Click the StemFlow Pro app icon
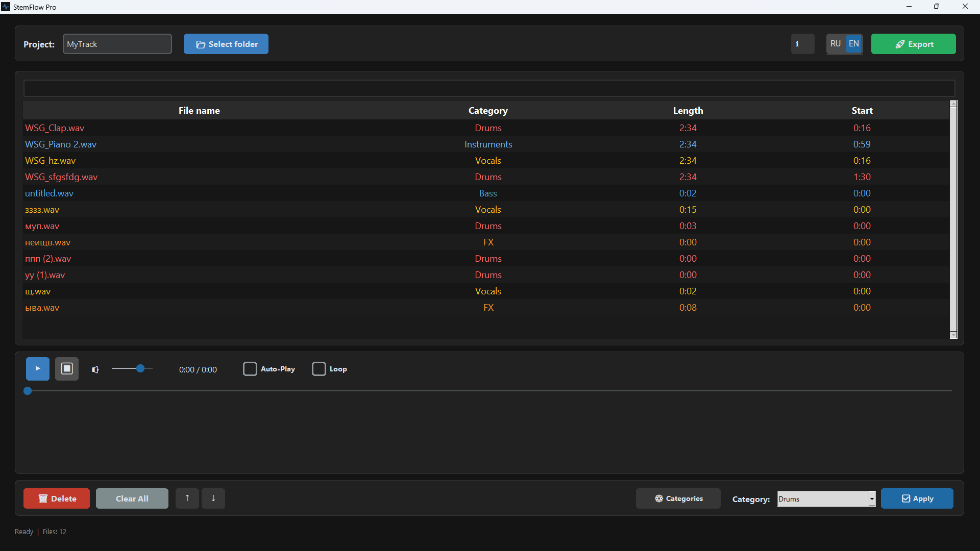Viewport: 980px width, 551px height. point(6,7)
